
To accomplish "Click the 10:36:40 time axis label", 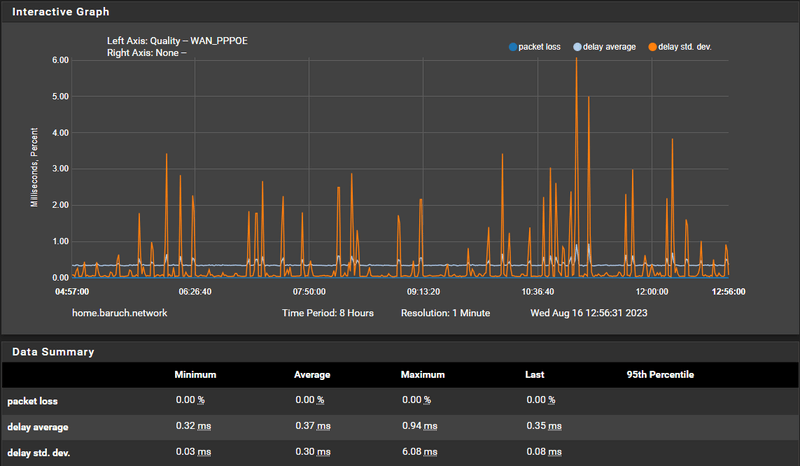I will 537,291.
